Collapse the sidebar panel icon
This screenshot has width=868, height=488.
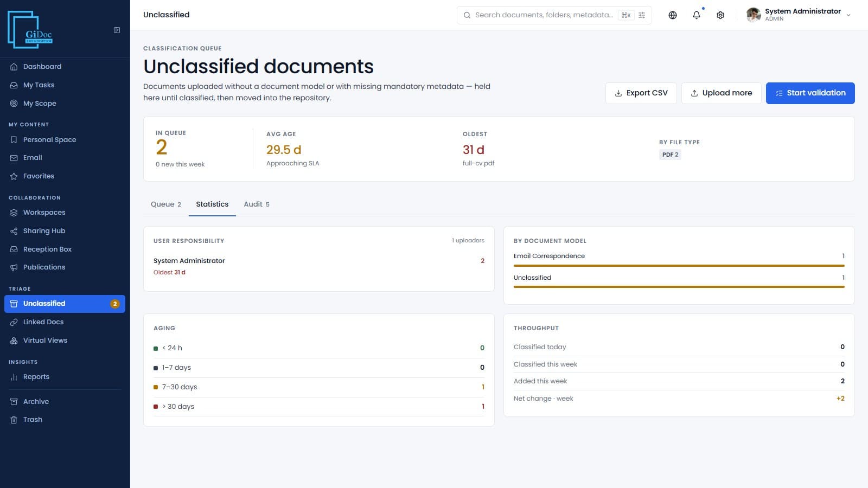click(x=117, y=30)
